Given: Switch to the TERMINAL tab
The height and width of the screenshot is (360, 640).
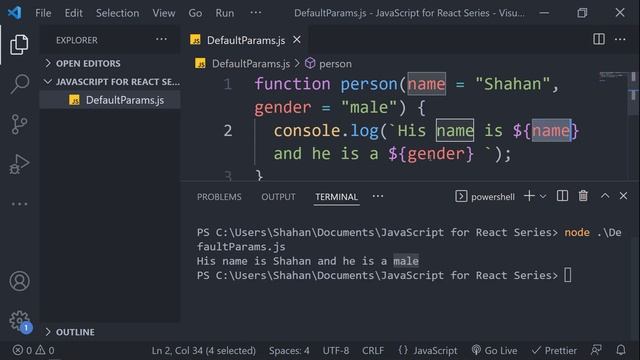Looking at the screenshot, I should 336,197.
